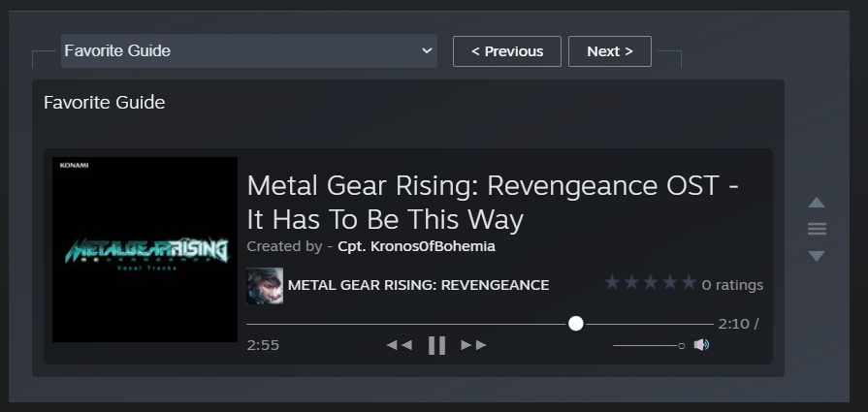Click the Raiden game icon thumbnail

[x=265, y=286]
